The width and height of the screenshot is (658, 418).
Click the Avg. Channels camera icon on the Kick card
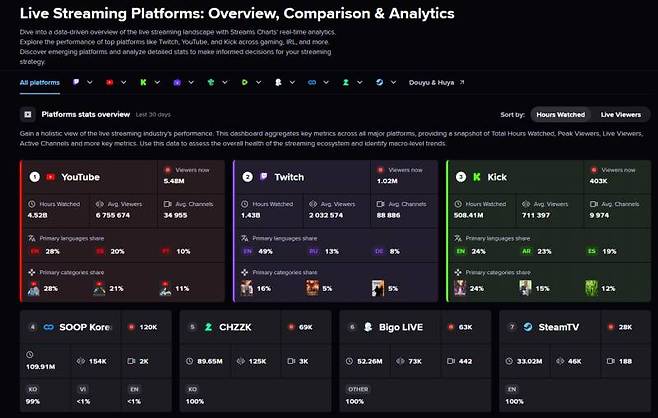coord(593,204)
